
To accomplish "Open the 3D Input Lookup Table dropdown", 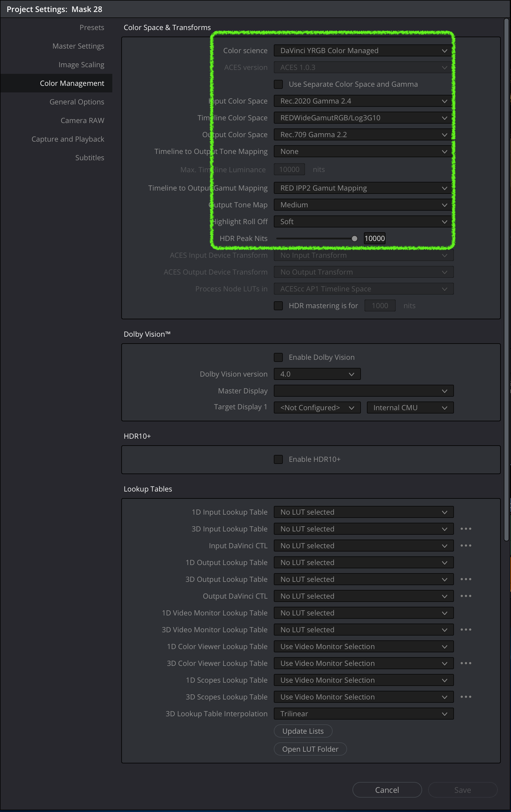I will click(364, 529).
